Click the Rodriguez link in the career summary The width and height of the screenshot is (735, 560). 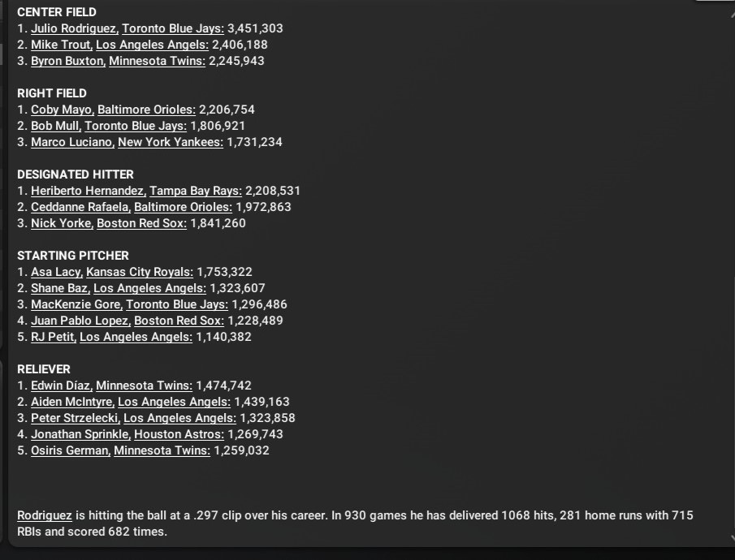(45, 515)
